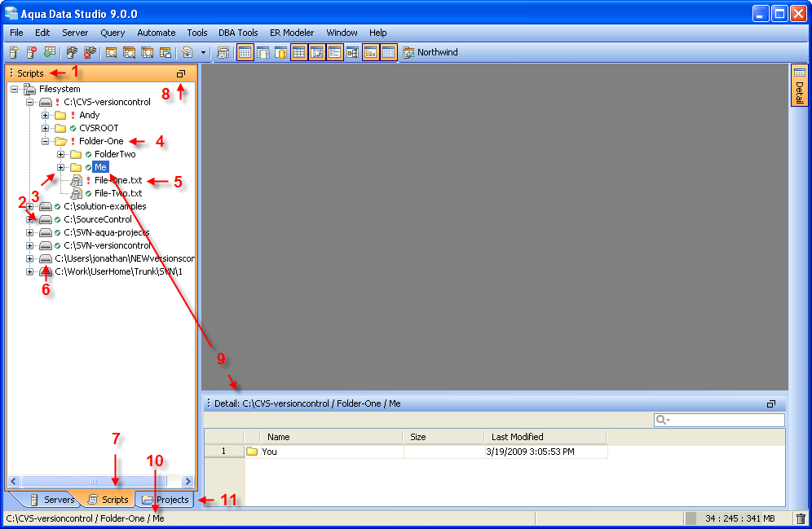Open the dropdown arrow after Script Generator icon

[x=203, y=52]
